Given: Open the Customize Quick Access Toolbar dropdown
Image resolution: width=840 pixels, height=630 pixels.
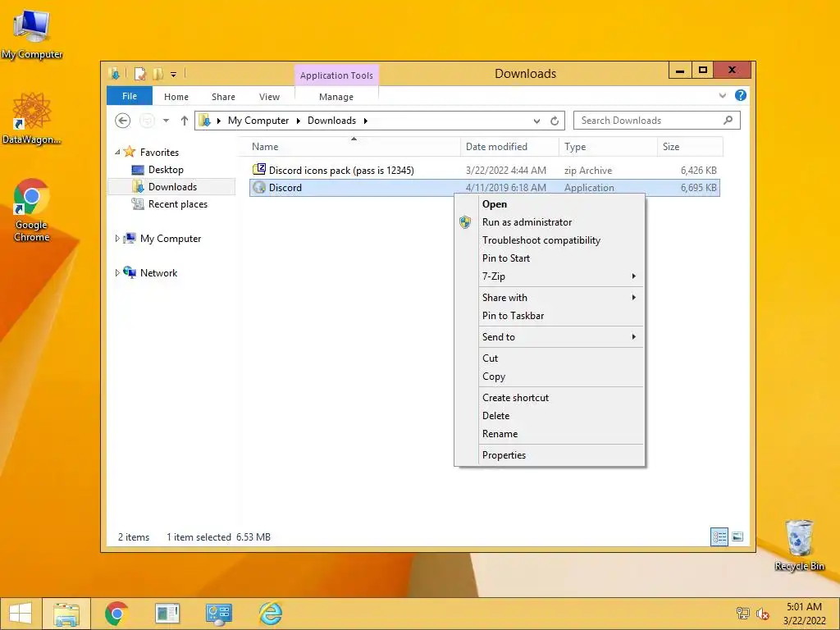Looking at the screenshot, I should click(x=174, y=75).
